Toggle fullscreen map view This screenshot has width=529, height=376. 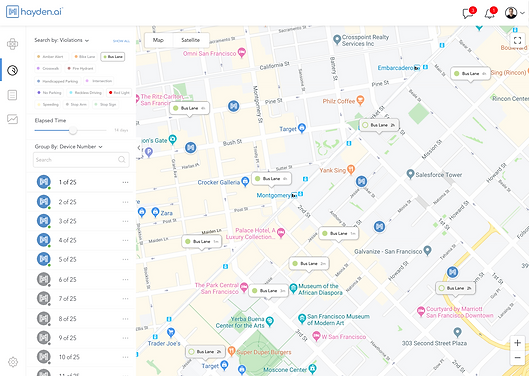click(x=517, y=41)
